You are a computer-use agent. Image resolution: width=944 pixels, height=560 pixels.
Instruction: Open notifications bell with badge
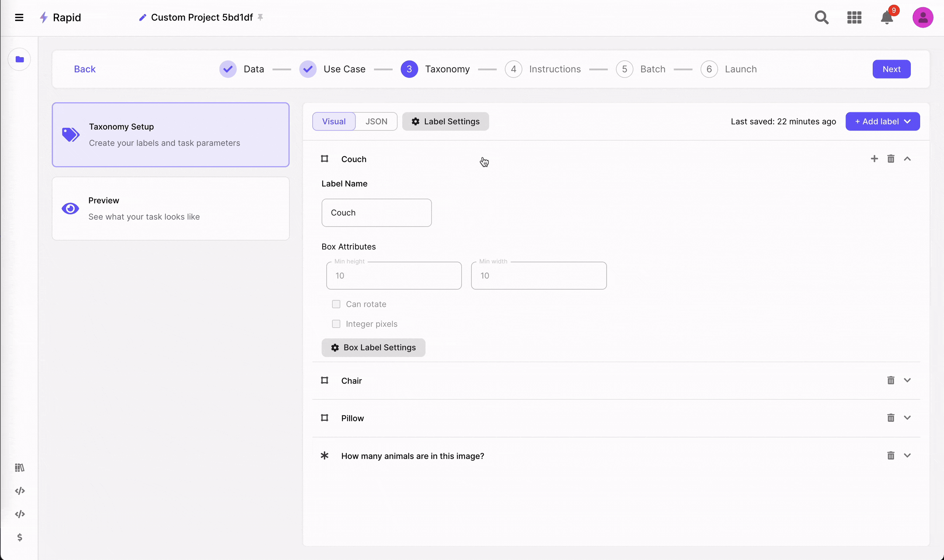886,17
